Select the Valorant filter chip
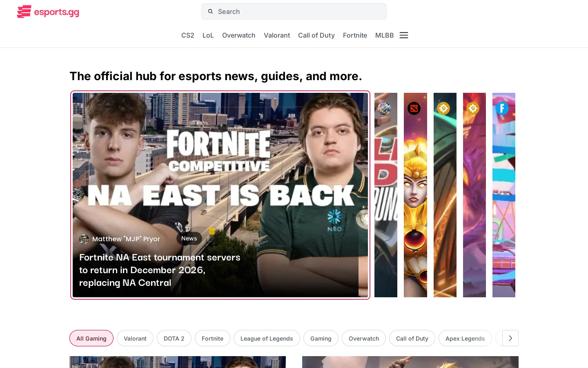 (135, 338)
